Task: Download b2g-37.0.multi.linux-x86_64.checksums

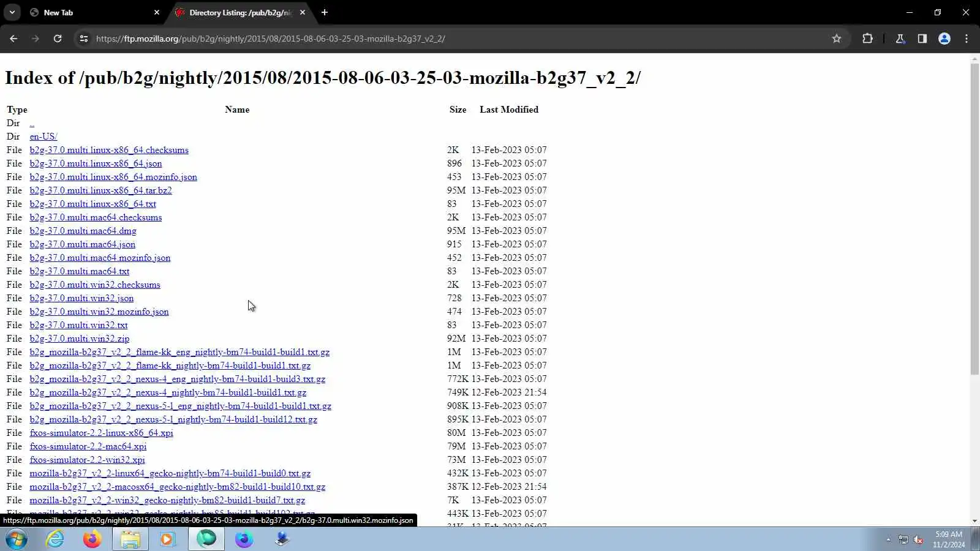Action: click(x=109, y=150)
